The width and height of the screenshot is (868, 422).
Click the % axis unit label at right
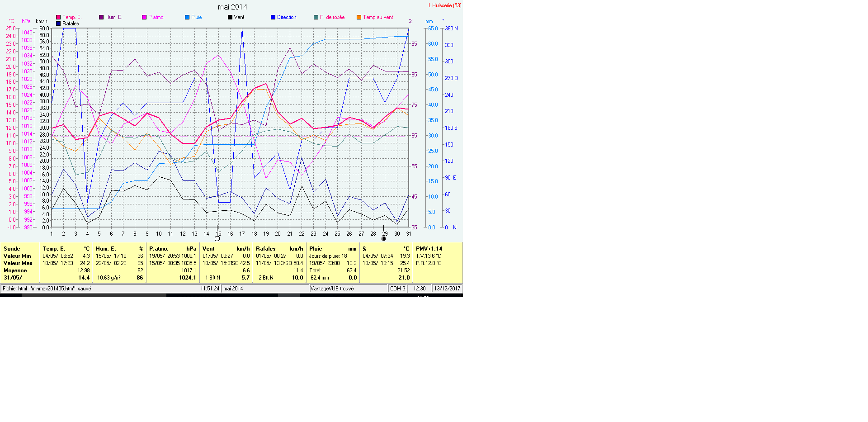coord(410,21)
